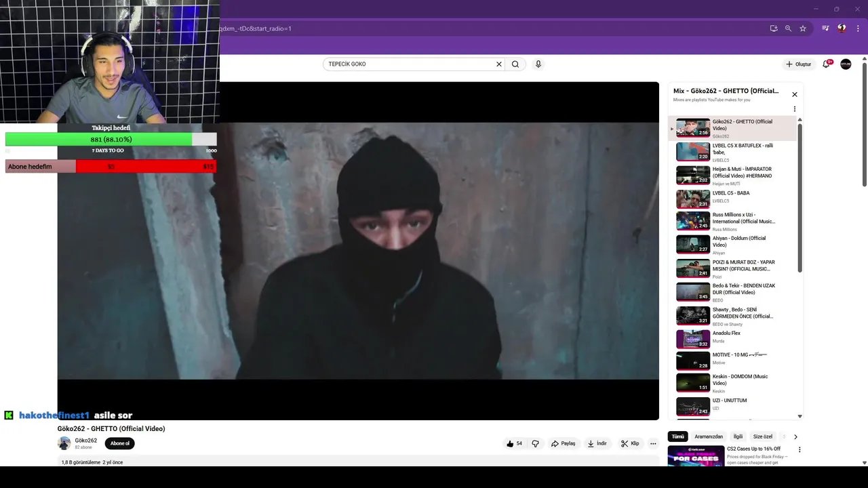Select the Aramanızdan filter chip
The width and height of the screenshot is (868, 488).
pos(709,436)
